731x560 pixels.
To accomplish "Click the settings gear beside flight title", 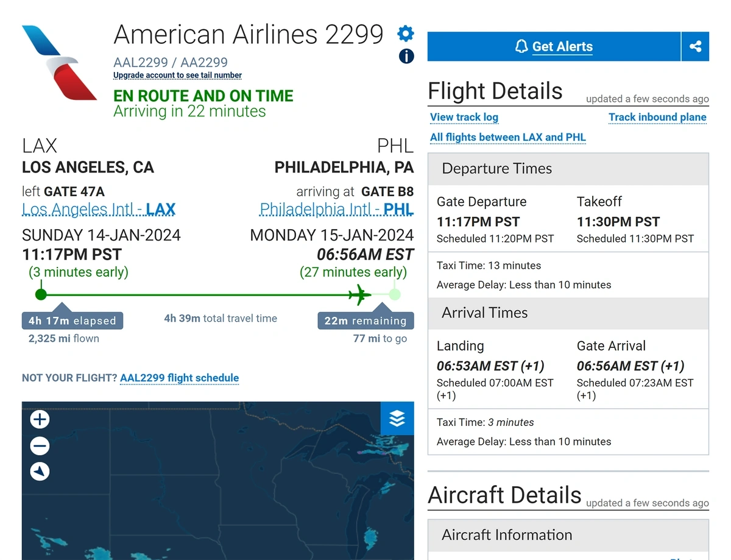I will point(406,34).
